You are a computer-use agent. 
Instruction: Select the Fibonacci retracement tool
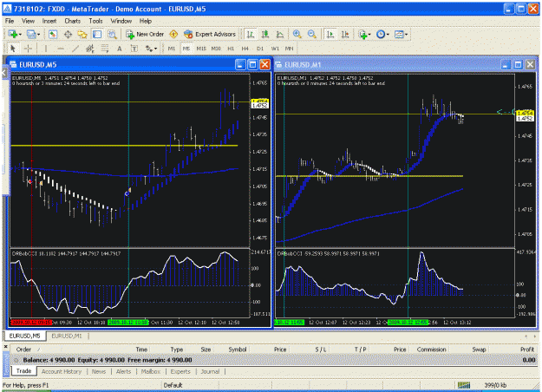click(105, 49)
